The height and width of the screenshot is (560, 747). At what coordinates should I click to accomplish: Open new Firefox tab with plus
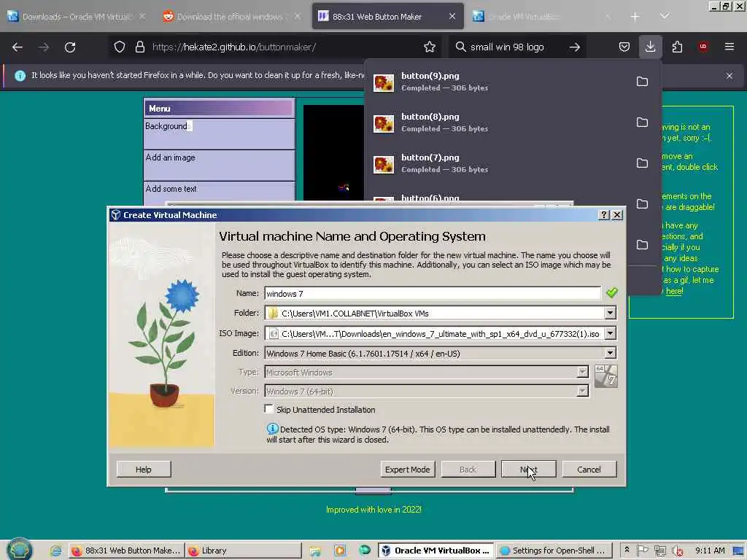pos(635,17)
